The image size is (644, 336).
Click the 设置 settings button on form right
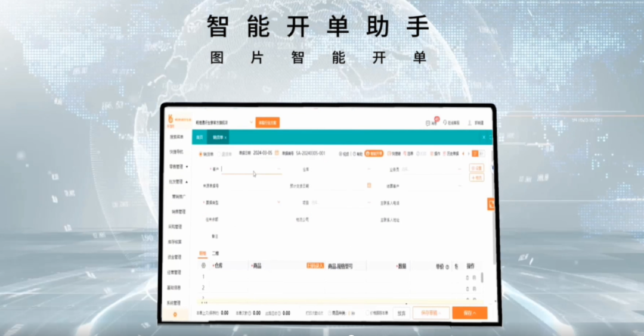(x=476, y=168)
